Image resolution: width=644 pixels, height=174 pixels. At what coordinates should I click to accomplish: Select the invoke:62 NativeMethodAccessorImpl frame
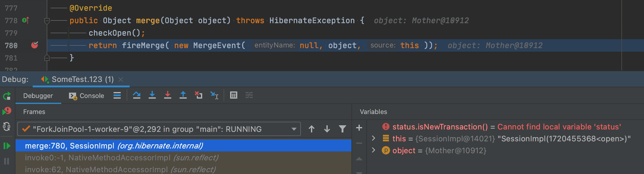[183, 169]
